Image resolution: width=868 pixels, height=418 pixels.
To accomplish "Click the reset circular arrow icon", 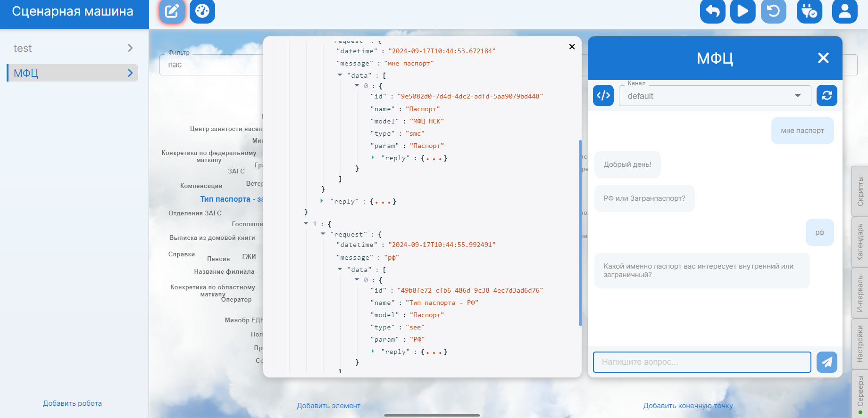I will (773, 11).
